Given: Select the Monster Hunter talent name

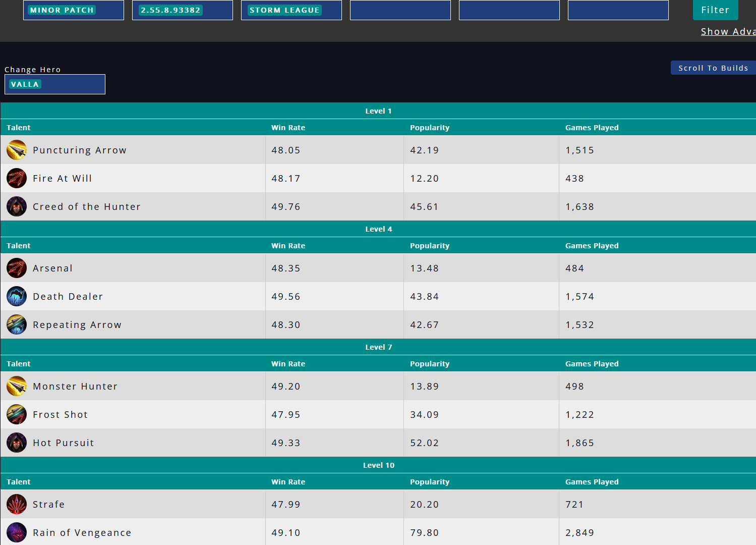Looking at the screenshot, I should (x=75, y=387).
